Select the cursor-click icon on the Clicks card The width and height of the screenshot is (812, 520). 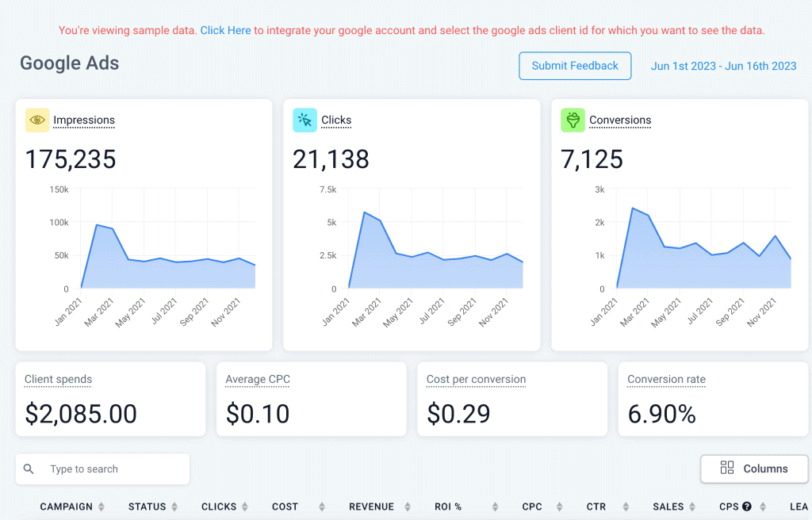pos(304,120)
